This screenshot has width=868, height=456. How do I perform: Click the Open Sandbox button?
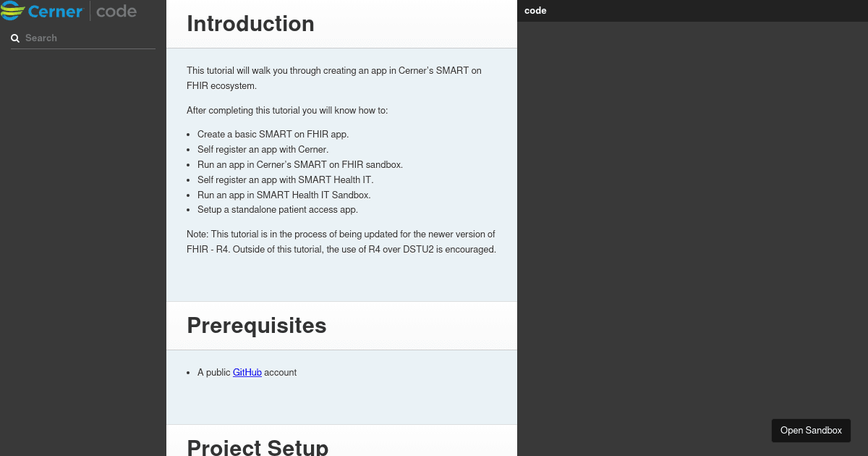811,430
